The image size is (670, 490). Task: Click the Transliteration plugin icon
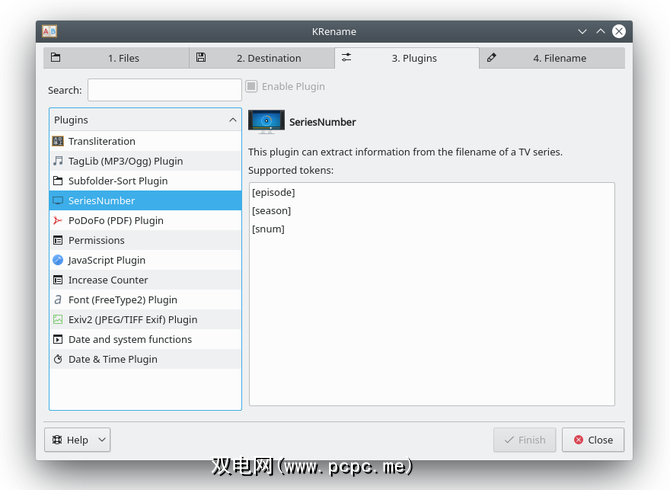tap(58, 141)
